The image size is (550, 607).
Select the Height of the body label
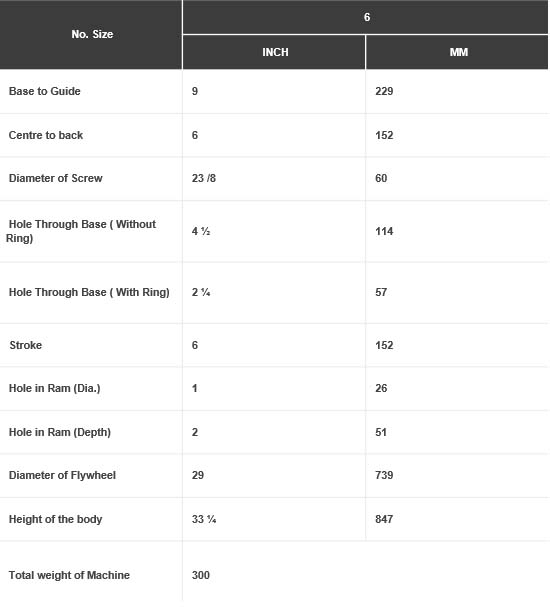point(55,519)
